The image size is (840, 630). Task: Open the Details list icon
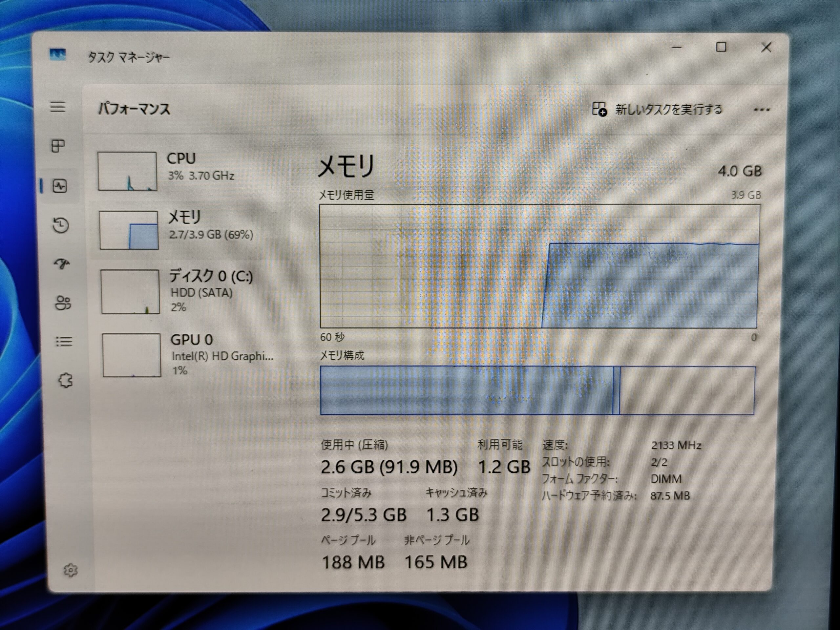pyautogui.click(x=63, y=341)
